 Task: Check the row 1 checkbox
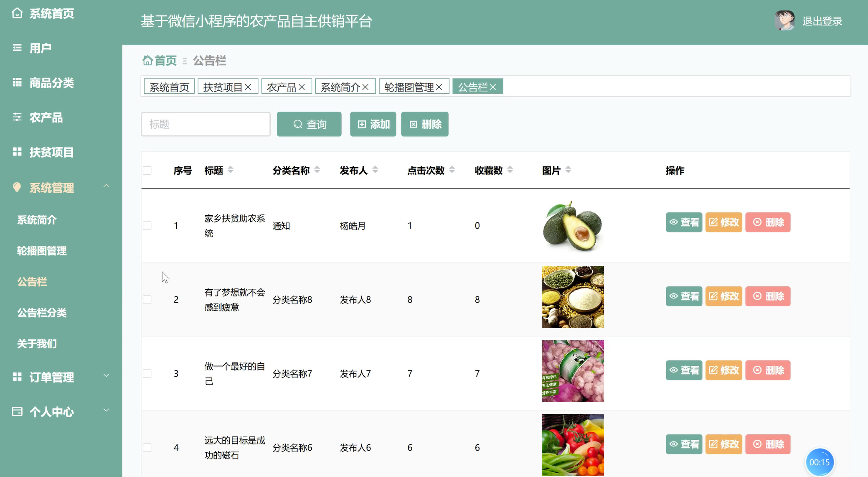[147, 226]
